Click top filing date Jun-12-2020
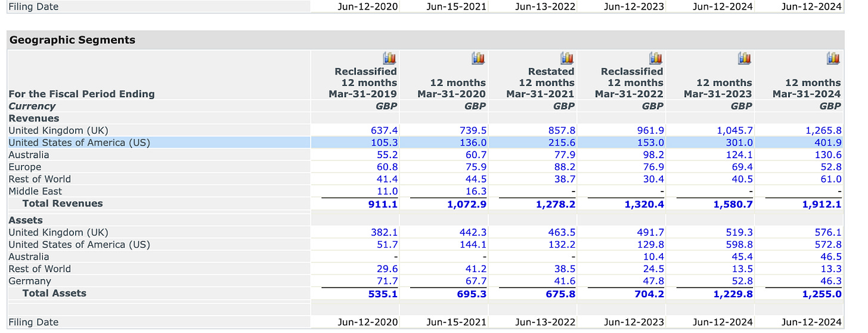This screenshot has height=333, width=868. 368,7
